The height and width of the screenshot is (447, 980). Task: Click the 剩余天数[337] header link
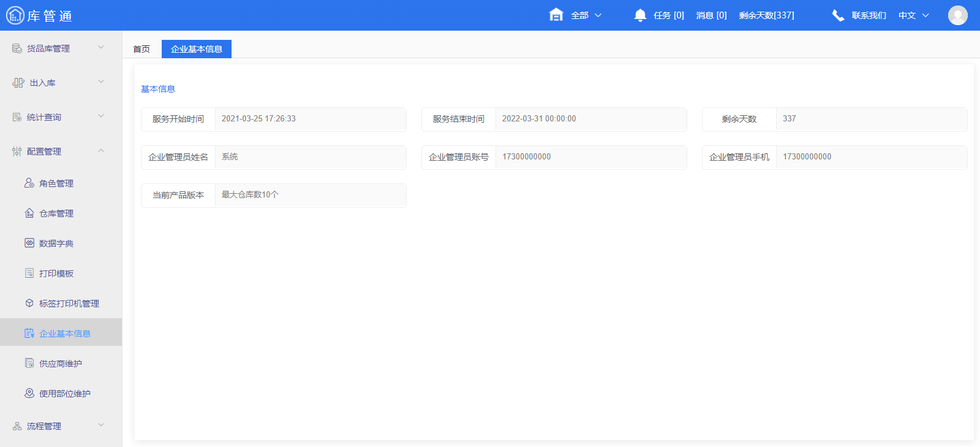(x=766, y=15)
